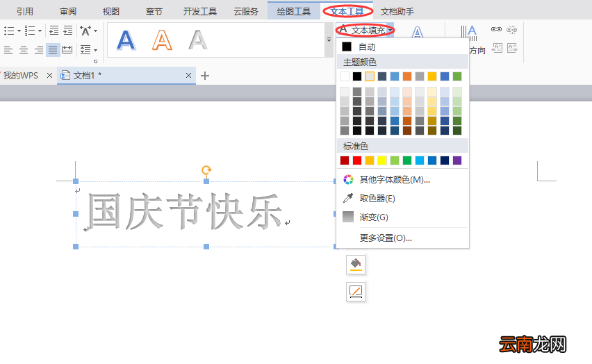Click the create text box link icon
592x364 pixels.
pos(496,29)
